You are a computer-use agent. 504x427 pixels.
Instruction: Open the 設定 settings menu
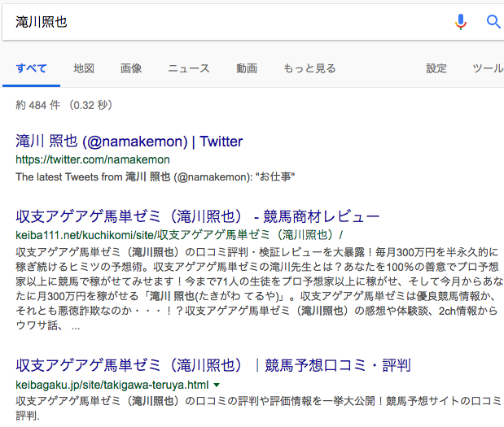tap(436, 68)
